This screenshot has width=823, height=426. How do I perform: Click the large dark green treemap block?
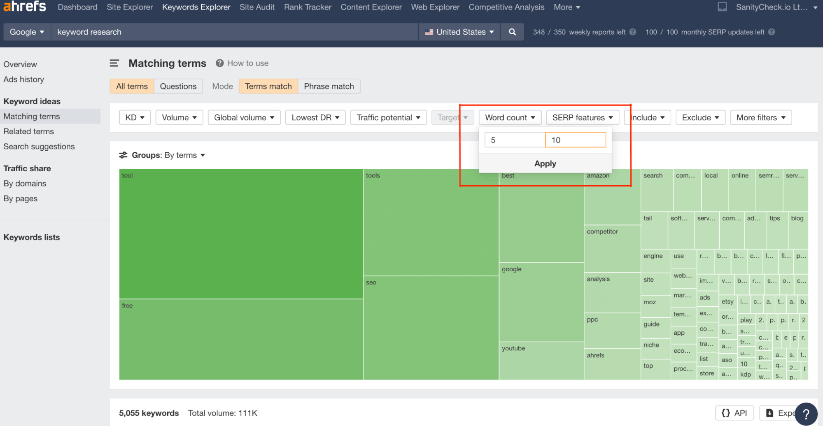coord(240,235)
